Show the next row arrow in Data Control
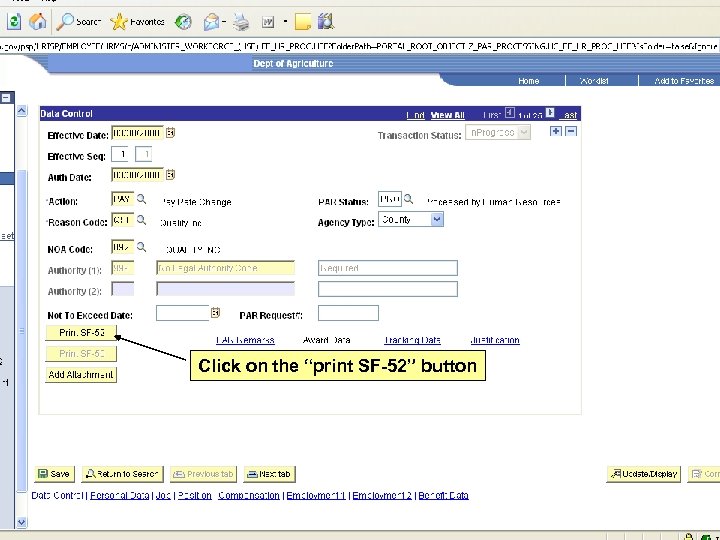The width and height of the screenshot is (720, 540). [x=550, y=112]
